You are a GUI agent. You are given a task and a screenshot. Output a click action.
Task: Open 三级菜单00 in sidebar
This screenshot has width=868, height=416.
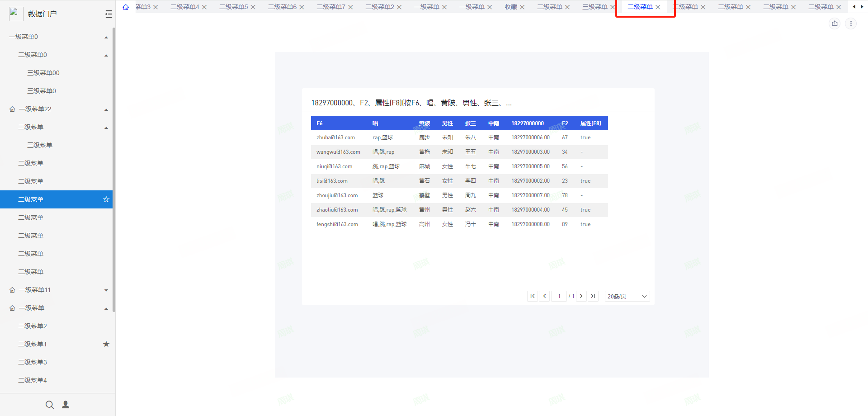point(43,73)
